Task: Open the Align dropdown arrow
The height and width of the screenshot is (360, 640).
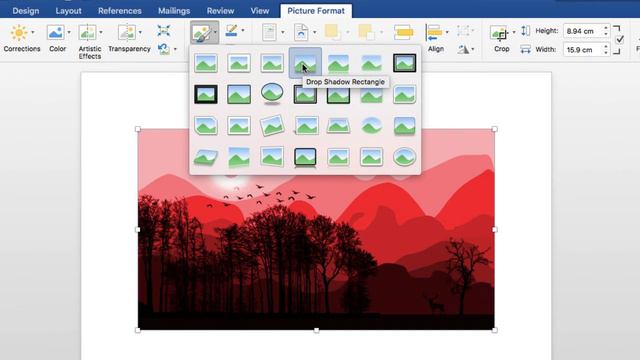Action: (x=447, y=32)
